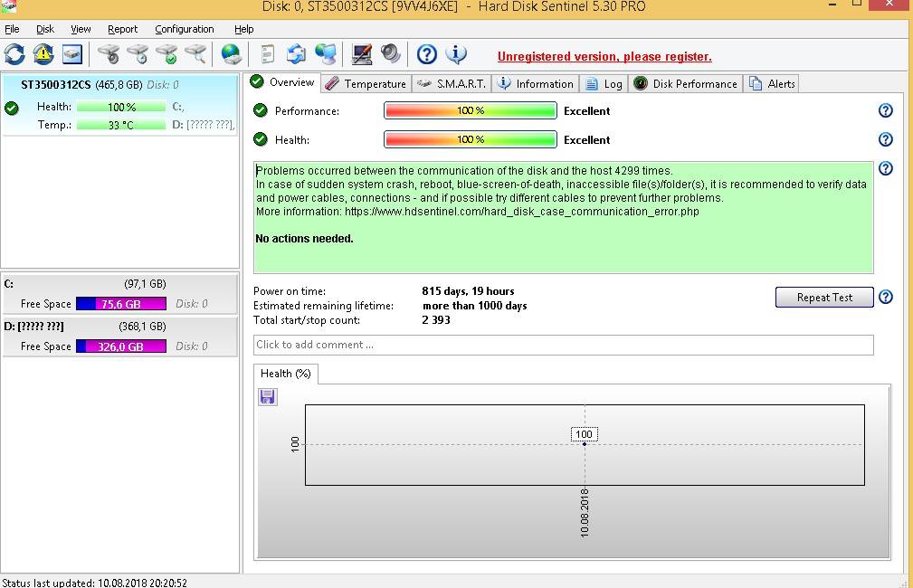
Task: Click the C: free space 75,6 GB bar
Action: point(121,304)
